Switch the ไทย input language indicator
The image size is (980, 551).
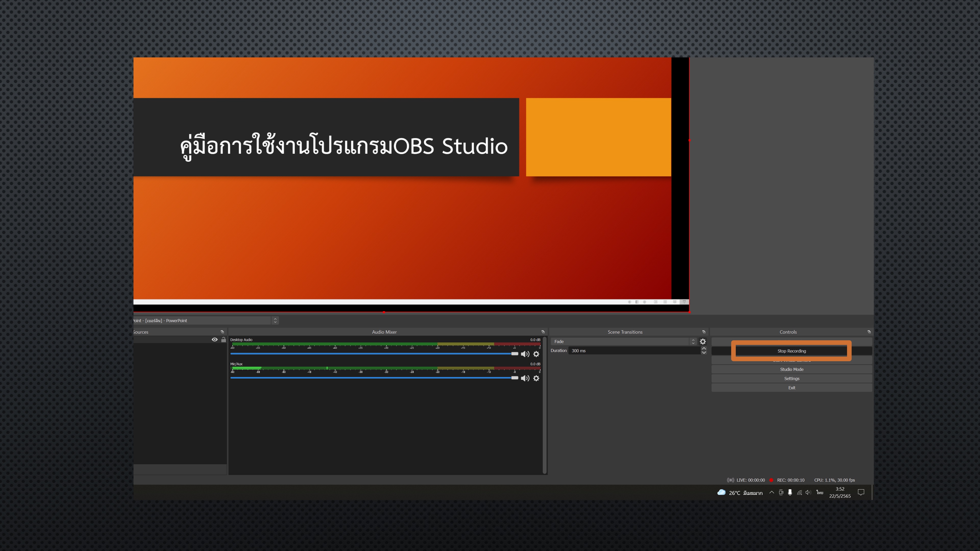[x=820, y=492]
